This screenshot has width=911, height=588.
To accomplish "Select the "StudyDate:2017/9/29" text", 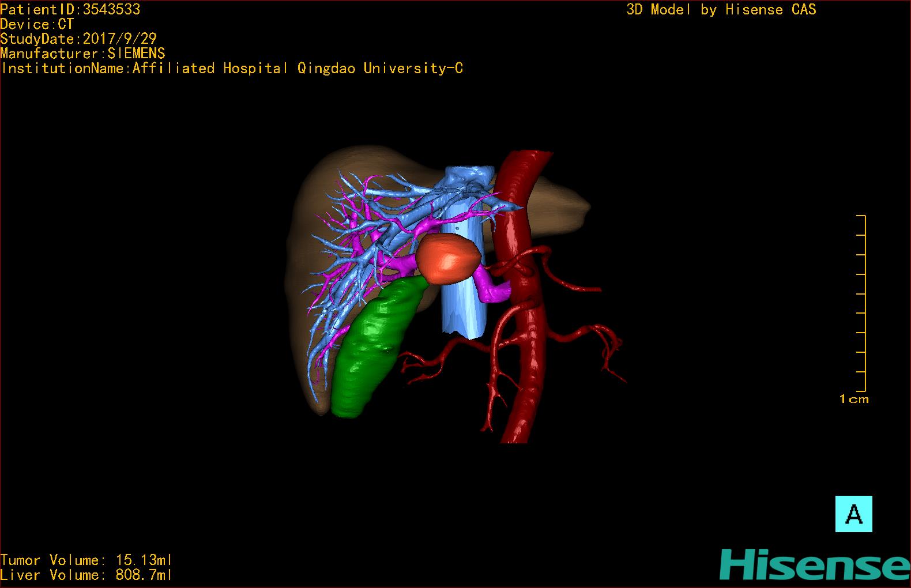I will (78, 39).
